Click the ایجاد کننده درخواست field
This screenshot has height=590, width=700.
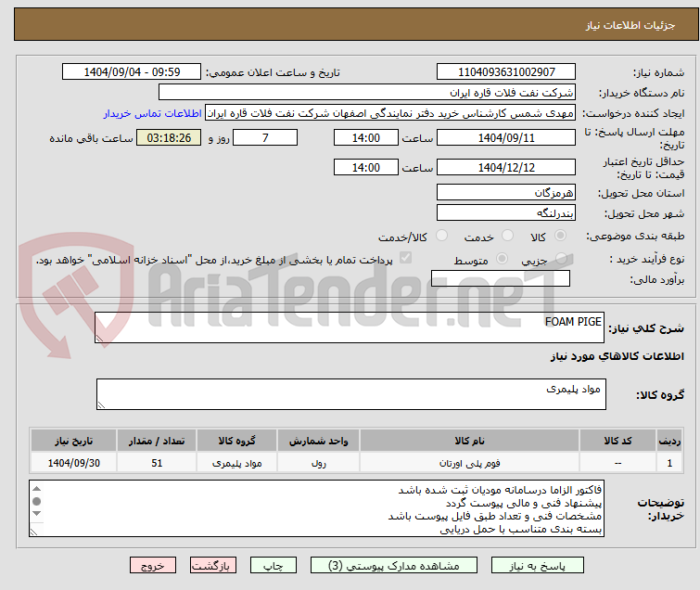coord(389,113)
